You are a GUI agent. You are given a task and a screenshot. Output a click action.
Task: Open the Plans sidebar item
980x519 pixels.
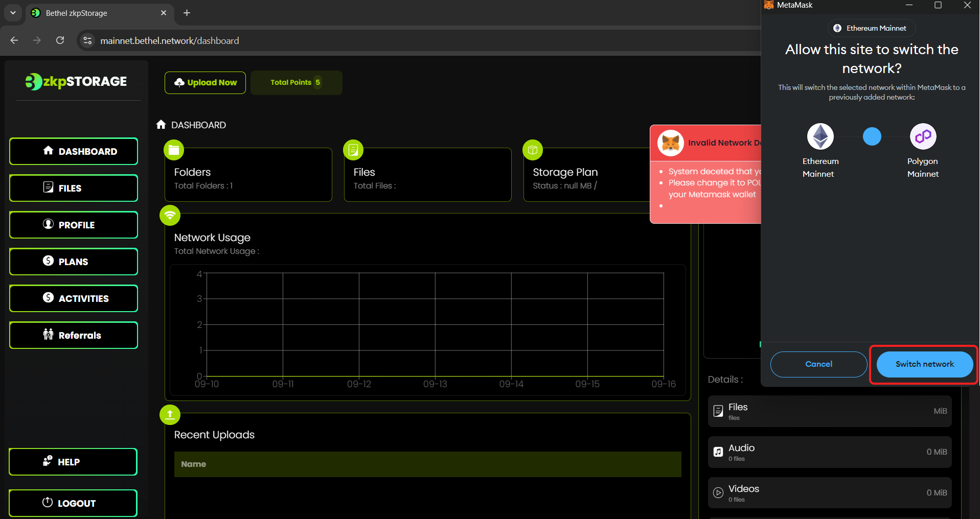(x=74, y=262)
